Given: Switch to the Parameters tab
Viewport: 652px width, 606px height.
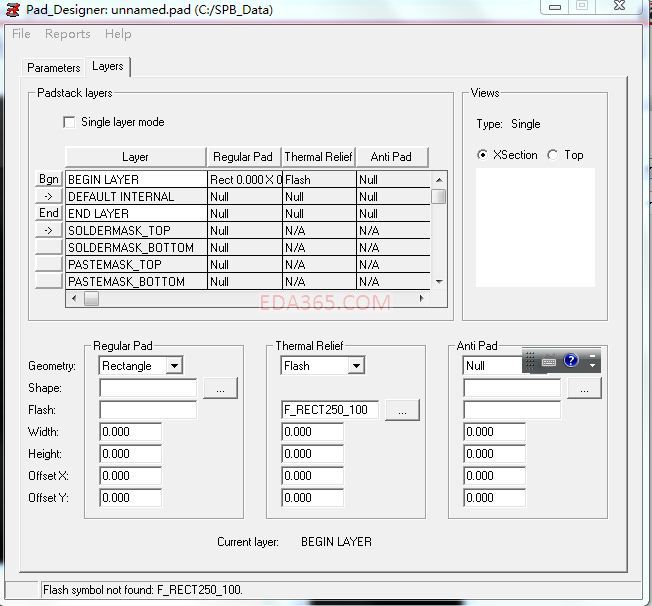Looking at the screenshot, I should [54, 68].
